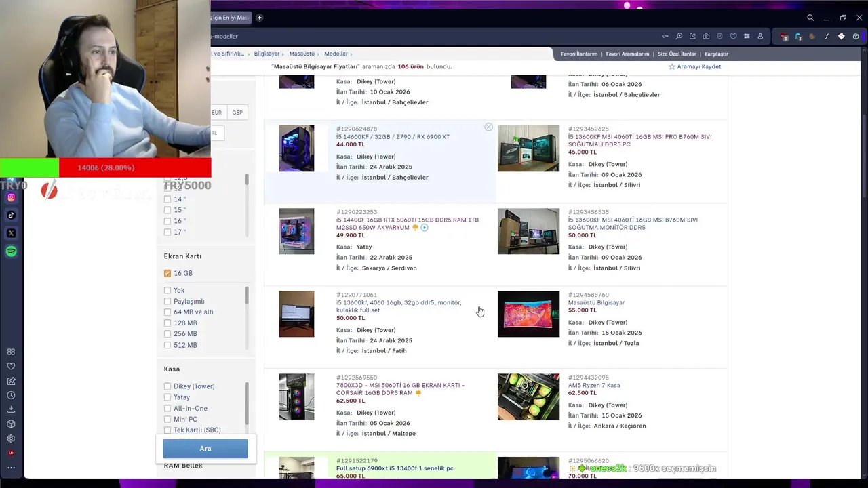Open i5 14400F 16GB RTX 5060Tİ listing

point(408,224)
